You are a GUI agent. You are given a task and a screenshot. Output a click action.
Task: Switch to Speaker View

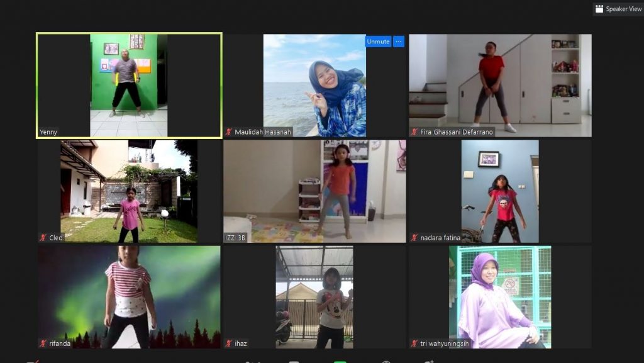pos(618,9)
